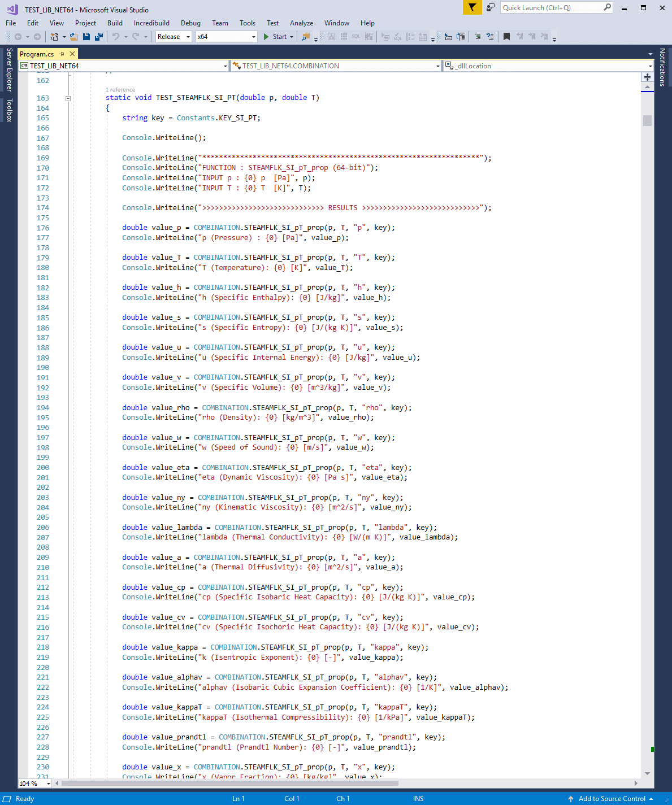Click the Undo icon
This screenshot has height=805, width=672.
pos(115,37)
